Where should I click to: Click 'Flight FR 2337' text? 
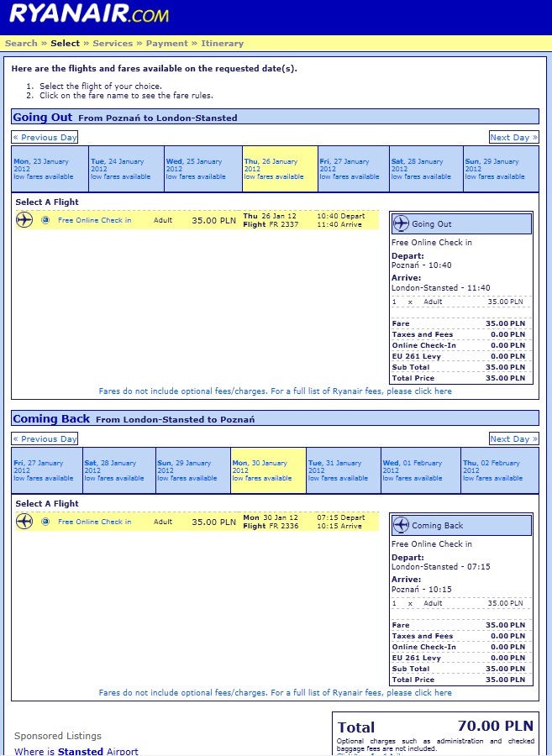pyautogui.click(x=271, y=224)
